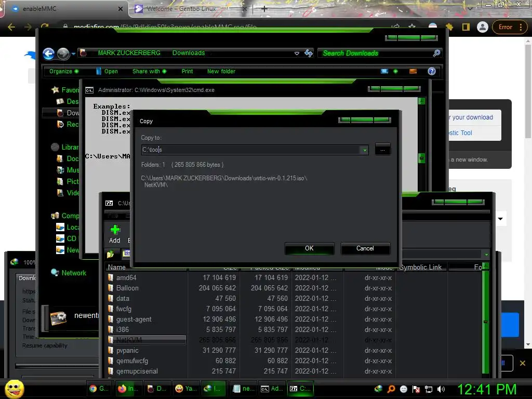Select MARK ZUCKERBERG in Explorer breadcrumb
This screenshot has height=399, width=532.
pyautogui.click(x=129, y=53)
